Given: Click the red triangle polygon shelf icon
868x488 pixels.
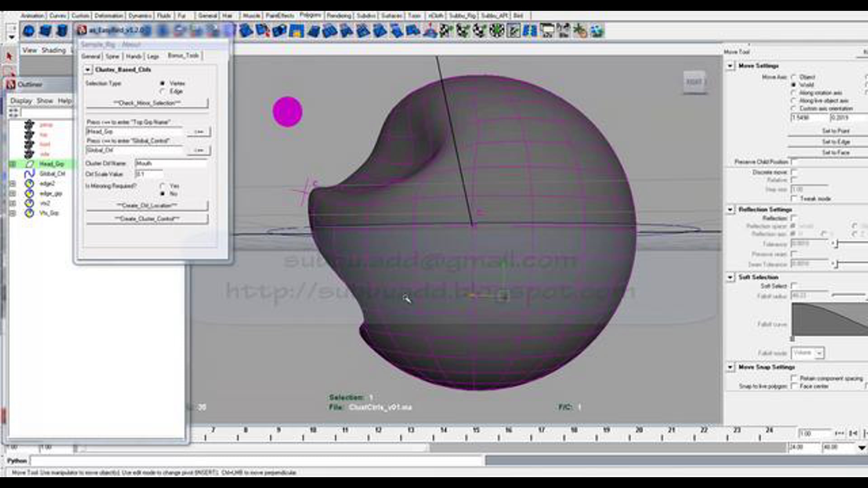Looking at the screenshot, I should click(x=430, y=31).
